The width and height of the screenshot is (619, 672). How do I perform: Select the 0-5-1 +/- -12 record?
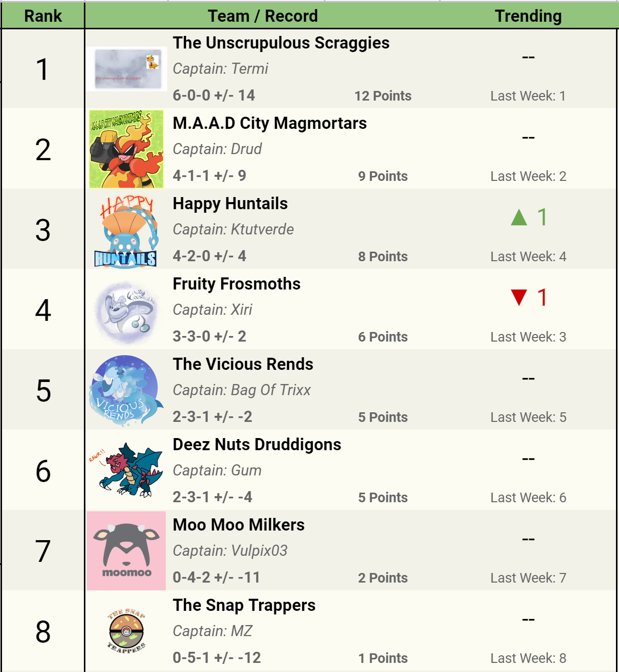(217, 658)
